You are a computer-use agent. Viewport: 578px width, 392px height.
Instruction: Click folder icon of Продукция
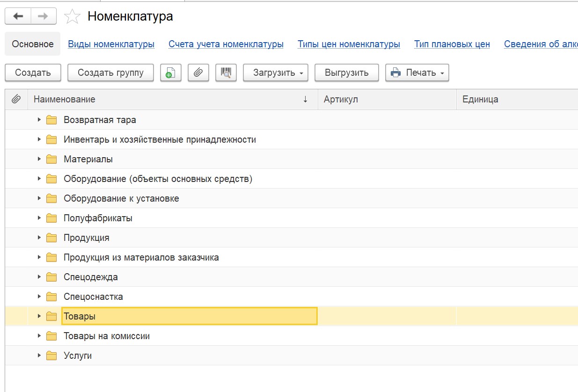[51, 238]
